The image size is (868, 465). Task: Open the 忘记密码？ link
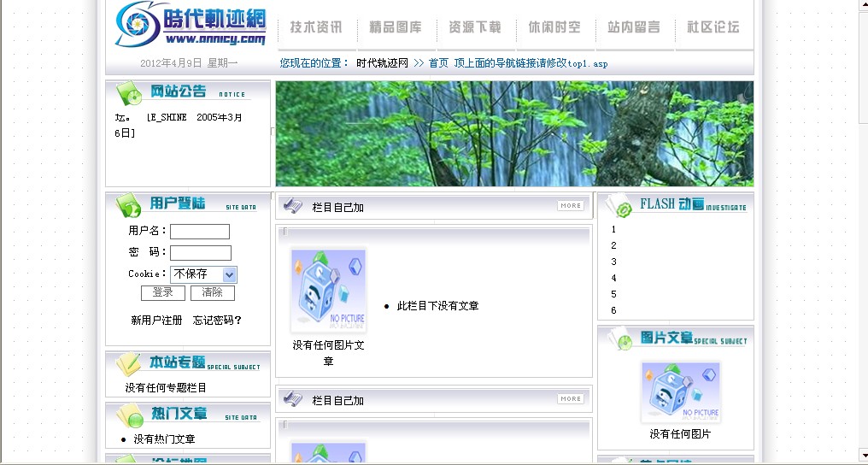[217, 320]
